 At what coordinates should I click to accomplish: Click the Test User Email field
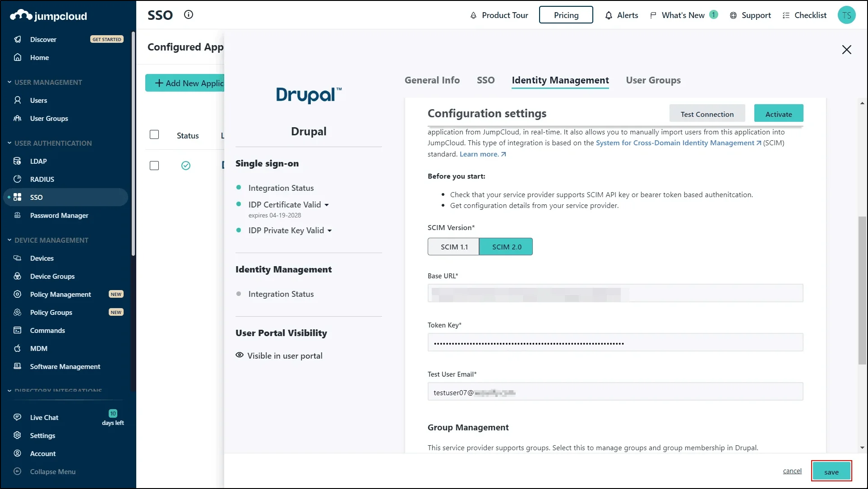tap(615, 392)
